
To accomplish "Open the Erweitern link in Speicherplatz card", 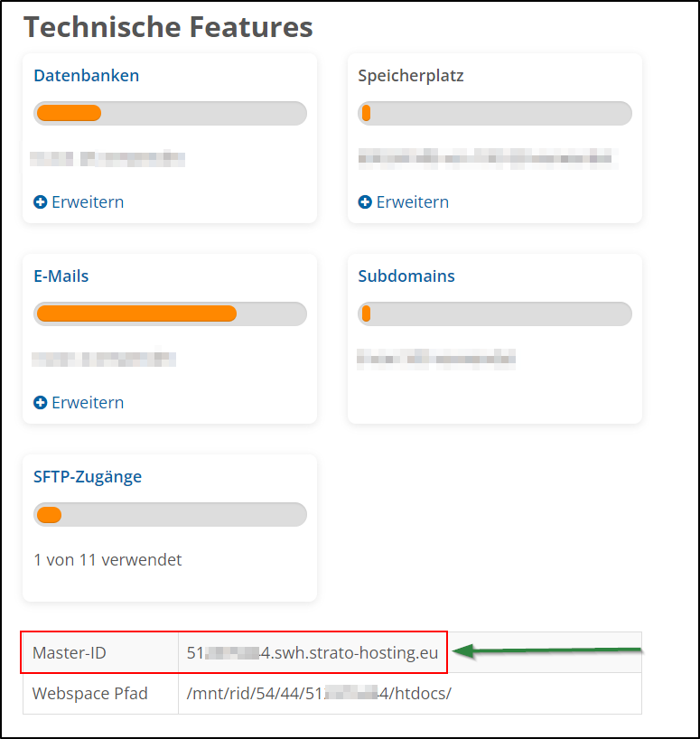I will [x=412, y=202].
